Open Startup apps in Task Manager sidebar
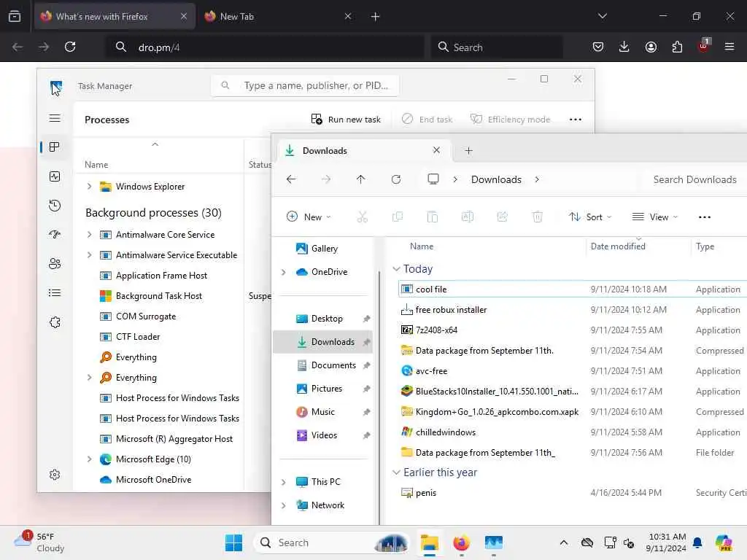Viewport: 747px width, 560px height. point(55,234)
